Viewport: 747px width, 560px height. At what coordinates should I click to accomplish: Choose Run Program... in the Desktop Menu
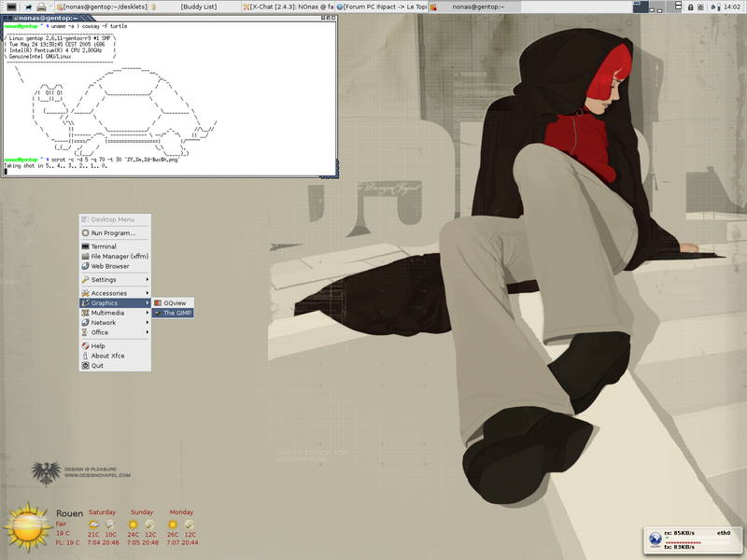pos(115,232)
